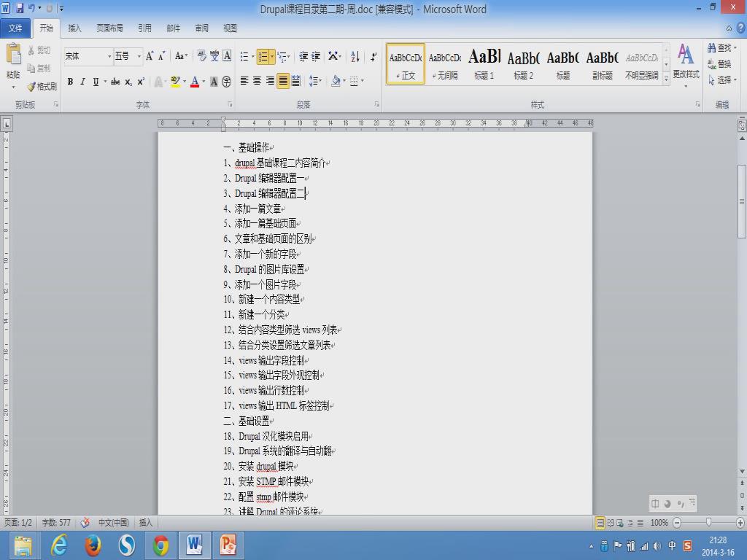The width and height of the screenshot is (747, 560).
Task: Switch to the Page Layout (页面布局) tab
Action: pos(109,28)
